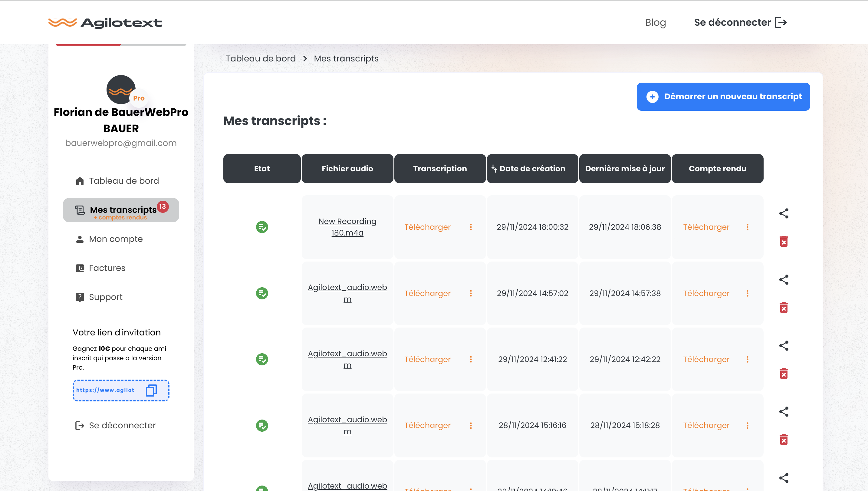Click the question icon beside Support
This screenshot has width=868, height=491.
coord(80,297)
